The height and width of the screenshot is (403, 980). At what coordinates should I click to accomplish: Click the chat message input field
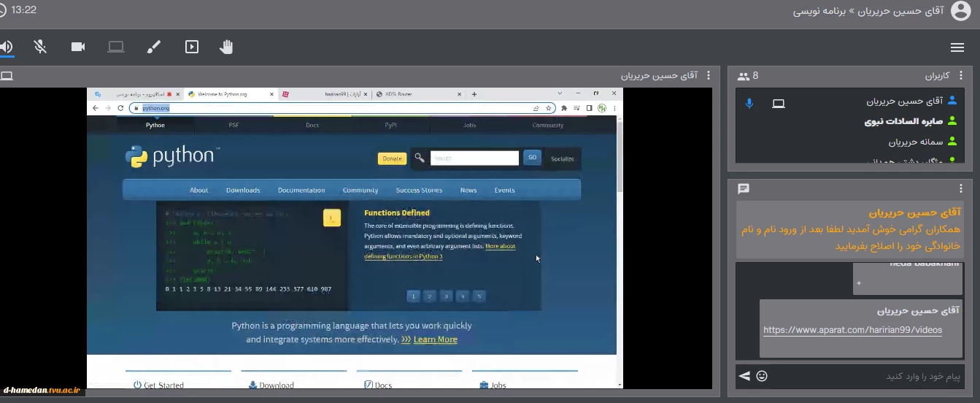pos(867,376)
